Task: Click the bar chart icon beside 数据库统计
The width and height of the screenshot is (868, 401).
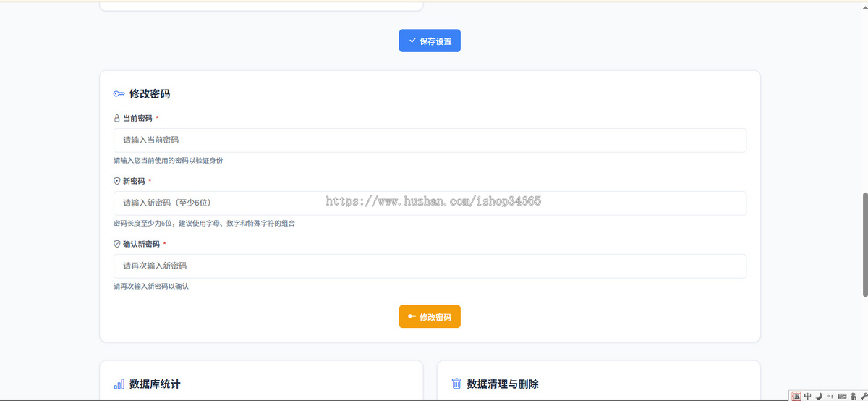Action: tap(119, 384)
